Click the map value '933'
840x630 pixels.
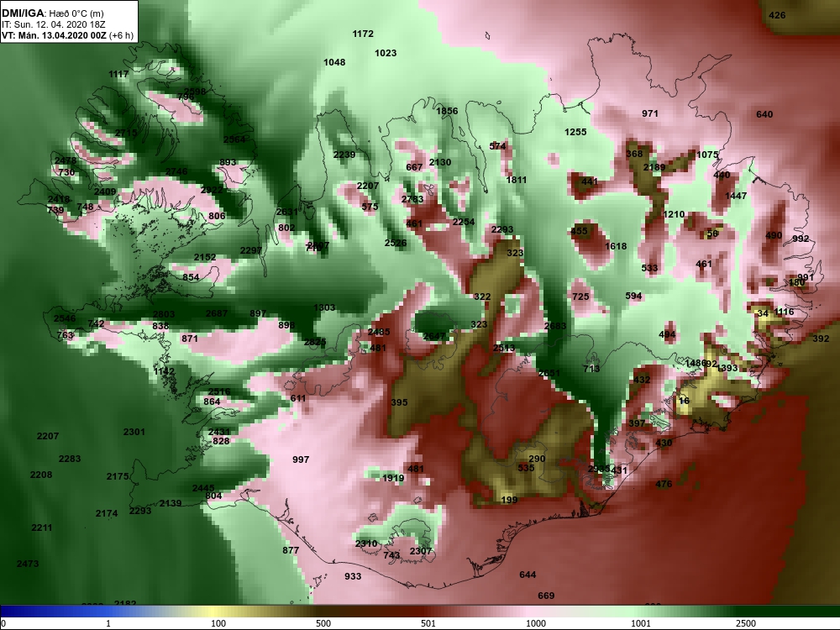353,576
